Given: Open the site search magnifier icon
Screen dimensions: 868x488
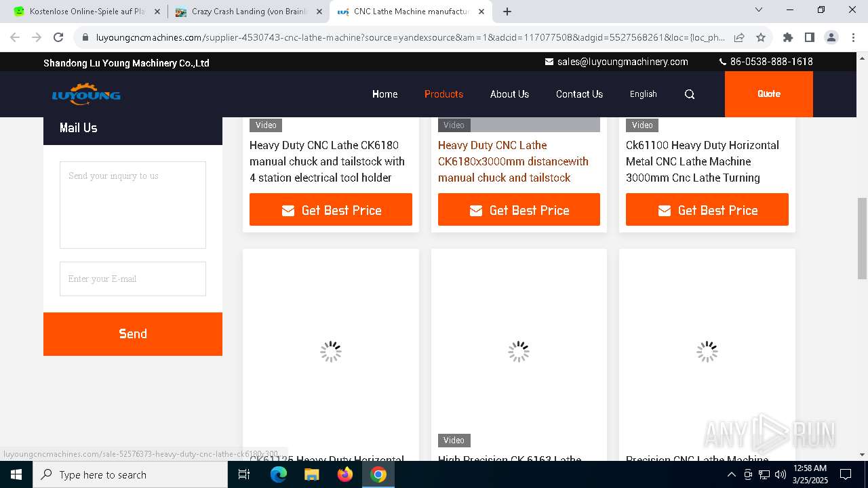Looking at the screenshot, I should pyautogui.click(x=690, y=94).
